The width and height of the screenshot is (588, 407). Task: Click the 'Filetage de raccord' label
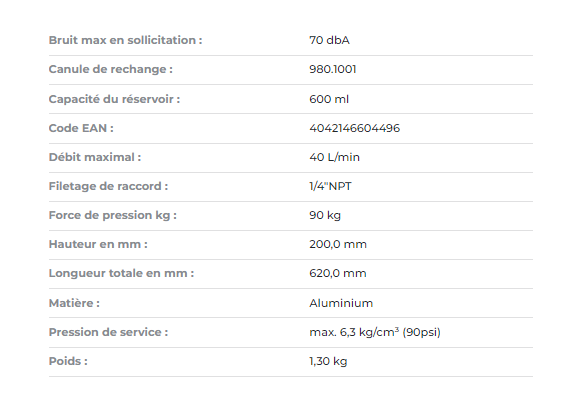(108, 186)
